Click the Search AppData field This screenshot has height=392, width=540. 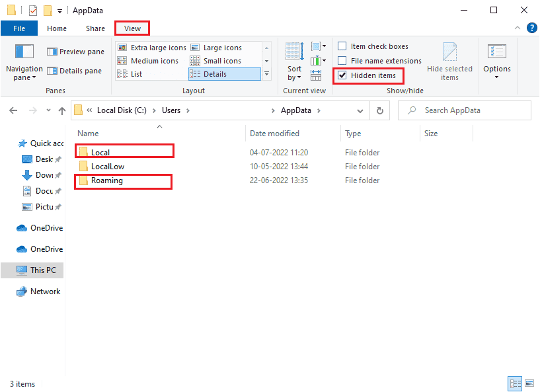click(473, 110)
